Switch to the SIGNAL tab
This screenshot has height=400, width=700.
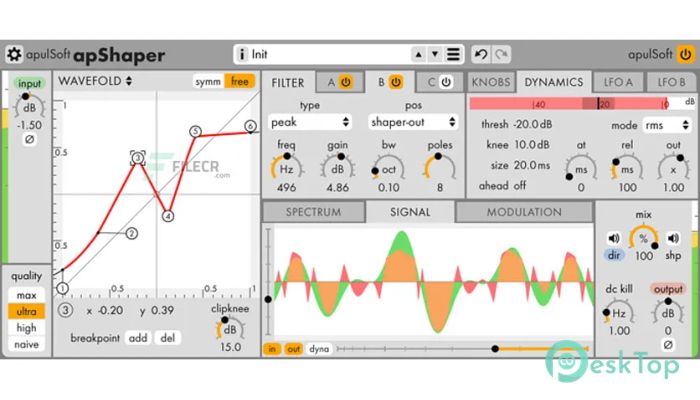[x=410, y=212]
